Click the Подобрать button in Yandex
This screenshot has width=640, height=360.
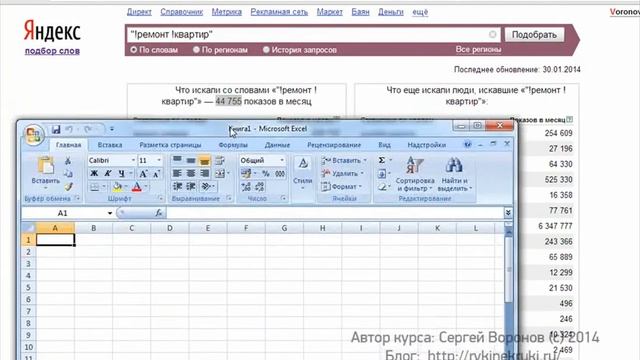(x=534, y=35)
